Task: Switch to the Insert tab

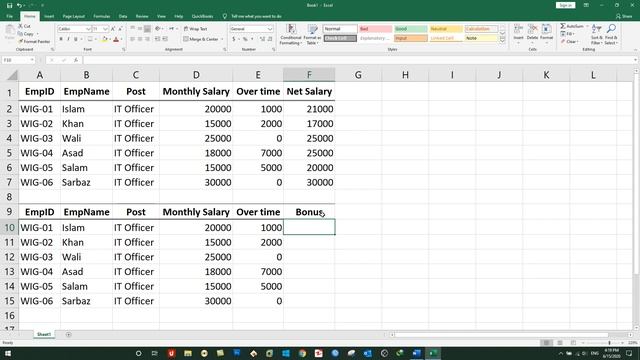Action: pyautogui.click(x=49, y=16)
